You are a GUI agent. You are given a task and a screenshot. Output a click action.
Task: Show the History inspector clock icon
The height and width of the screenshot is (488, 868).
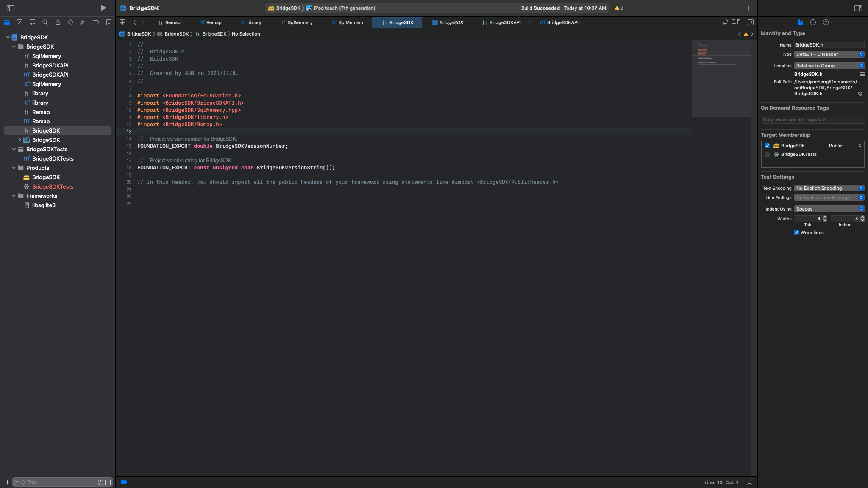[813, 22]
